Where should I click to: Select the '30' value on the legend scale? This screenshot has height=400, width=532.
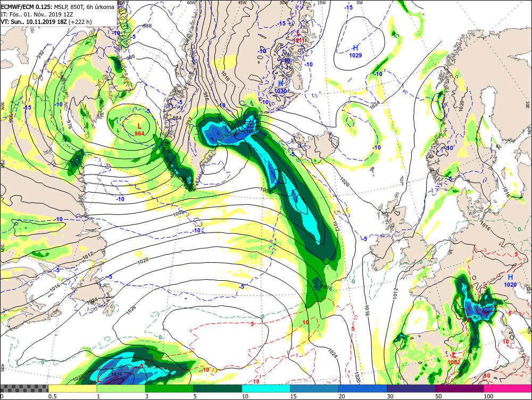point(390,396)
